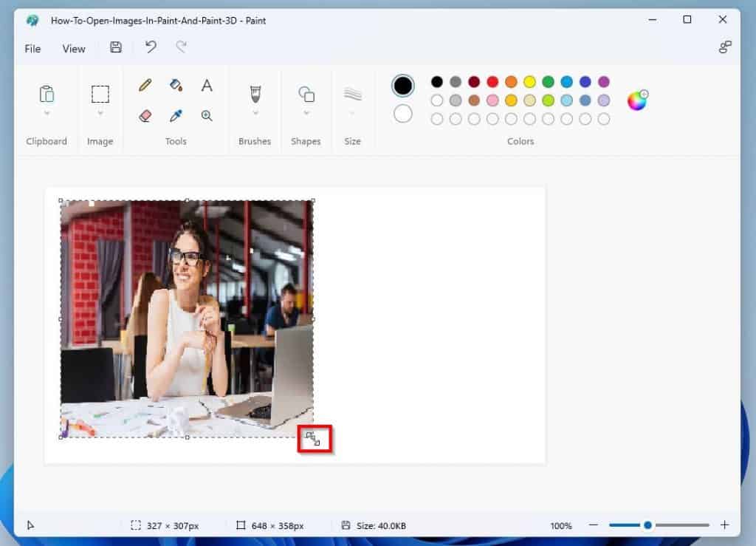
Task: Select Color 2 white secondary swatch
Action: click(402, 114)
